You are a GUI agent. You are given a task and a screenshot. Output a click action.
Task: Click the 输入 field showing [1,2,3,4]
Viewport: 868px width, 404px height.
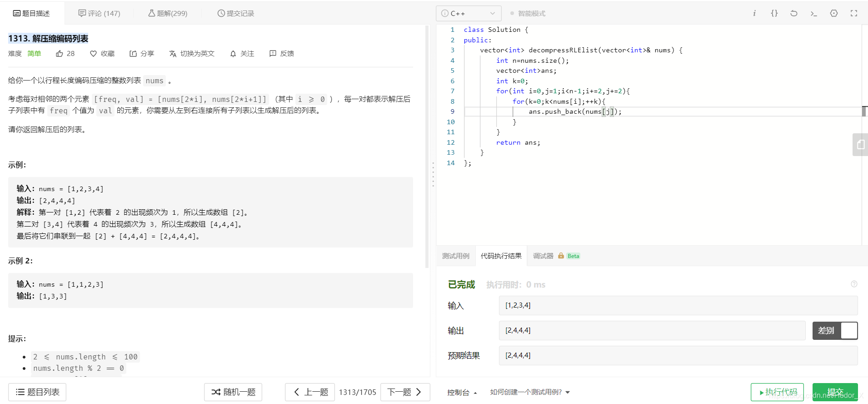[678, 305]
